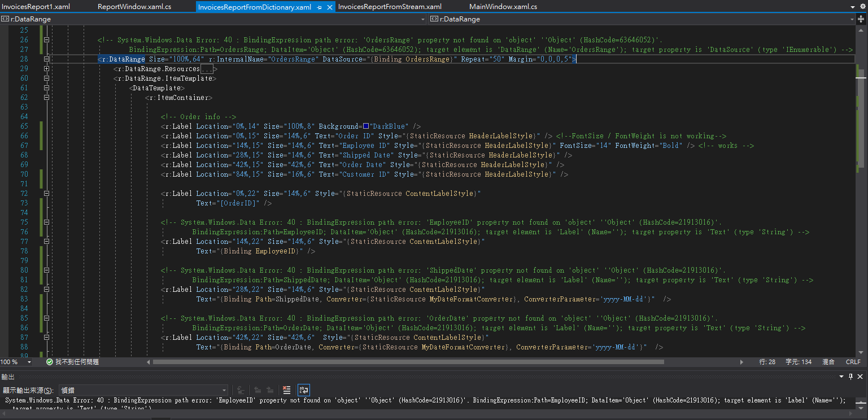This screenshot has height=420, width=868.
Task: Click the DarkBlue color swatch preview
Action: pos(366,126)
